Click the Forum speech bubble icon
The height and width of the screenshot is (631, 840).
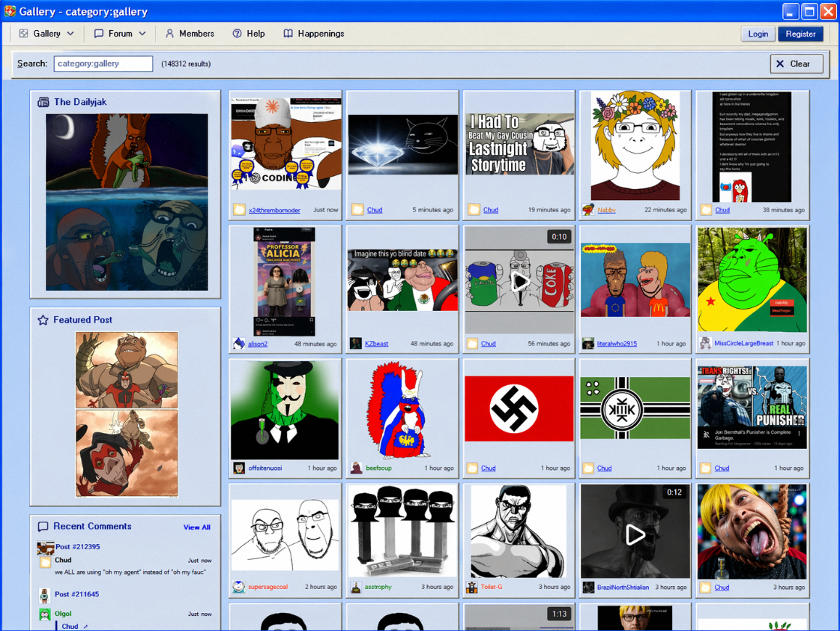point(99,34)
